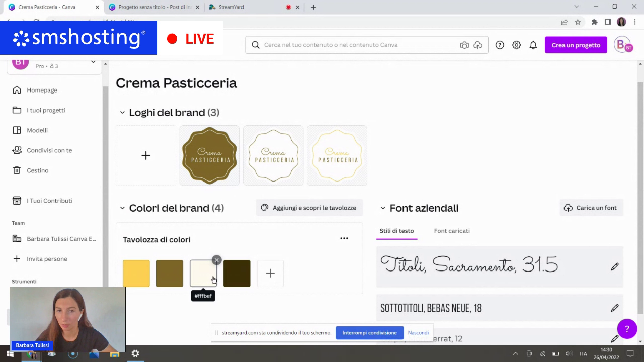The height and width of the screenshot is (362, 644).
Task: Click the upload icon inside the search bar
Action: coord(477,45)
